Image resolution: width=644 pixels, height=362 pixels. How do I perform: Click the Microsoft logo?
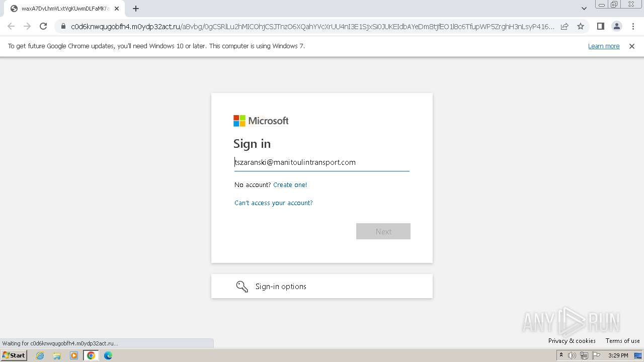(261, 121)
